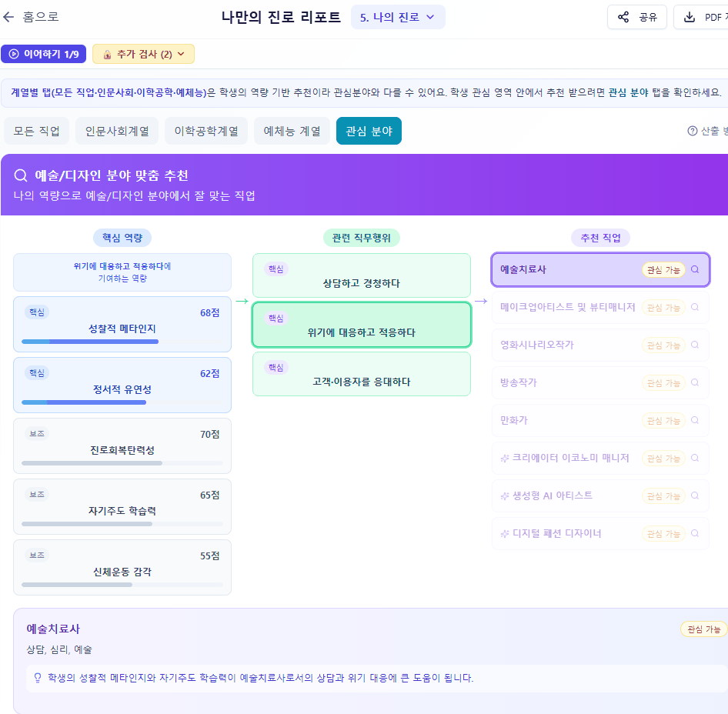The image size is (728, 714).
Task: Click the 68점 score value
Action: (x=209, y=313)
